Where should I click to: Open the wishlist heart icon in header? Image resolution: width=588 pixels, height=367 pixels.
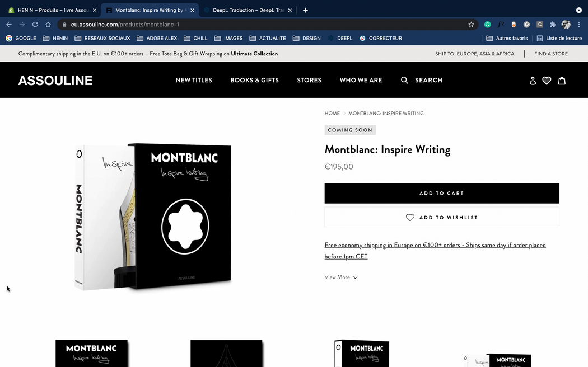pos(547,81)
